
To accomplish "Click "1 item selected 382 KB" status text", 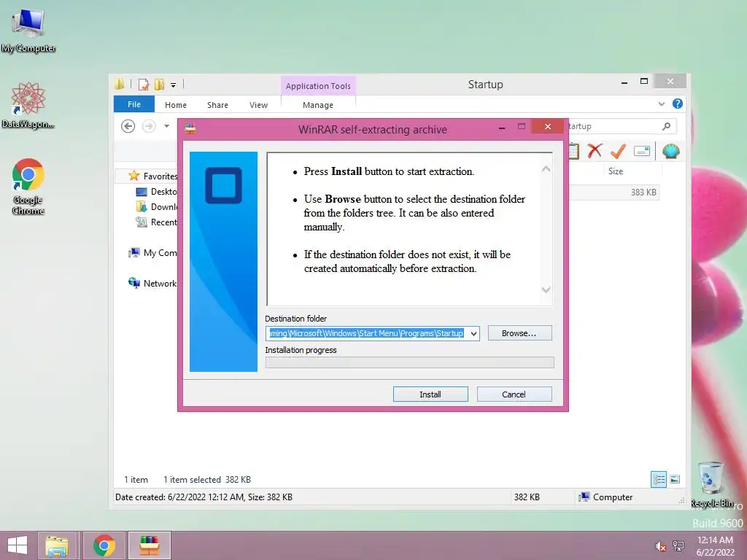I will (x=206, y=480).
